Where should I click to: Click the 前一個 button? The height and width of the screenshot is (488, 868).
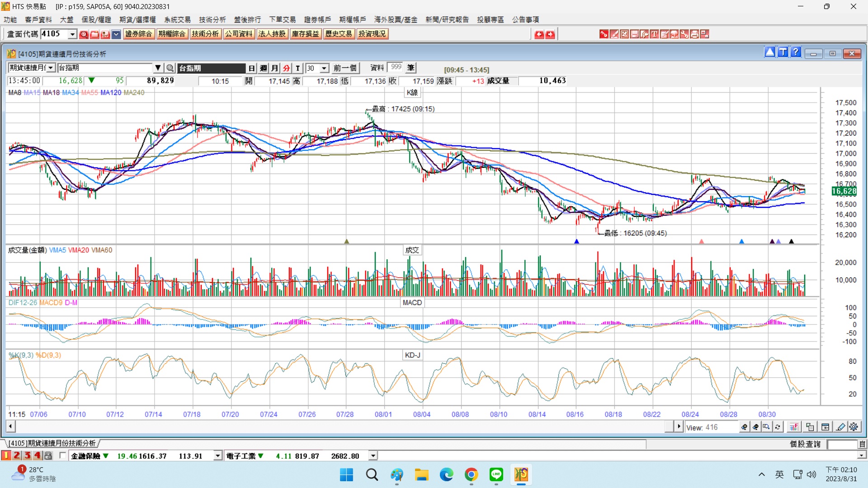(x=345, y=68)
